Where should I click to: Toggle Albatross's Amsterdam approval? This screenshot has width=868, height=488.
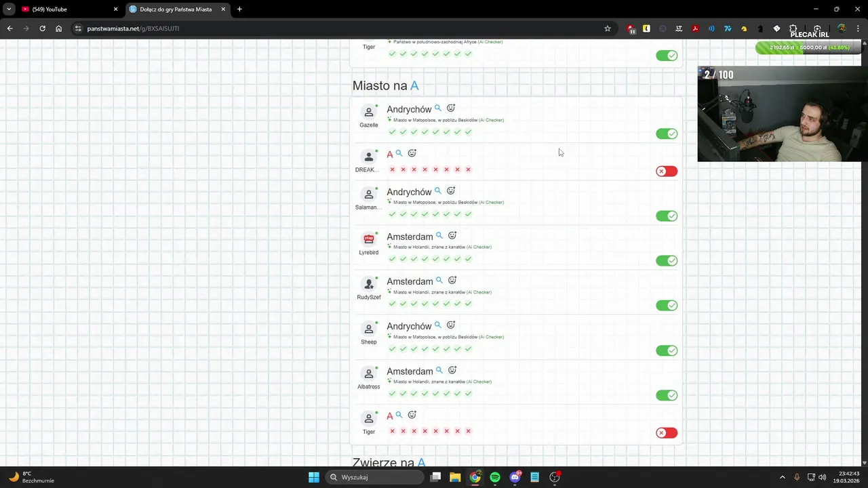pos(667,395)
